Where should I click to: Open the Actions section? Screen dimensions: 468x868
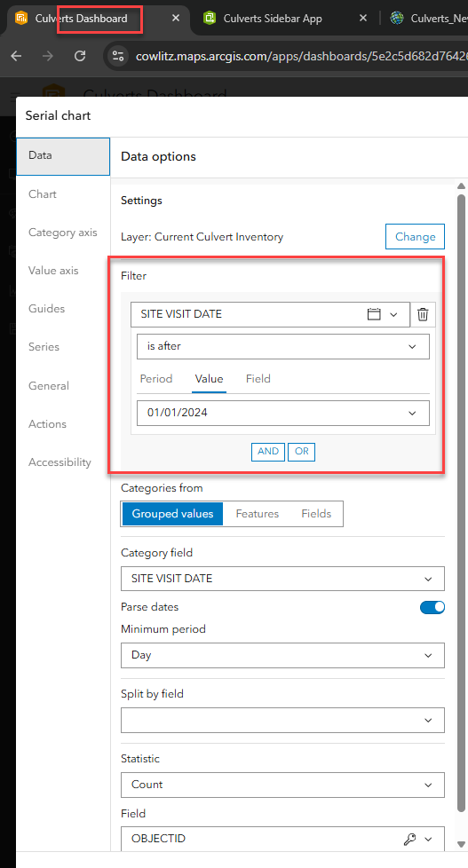(x=47, y=424)
